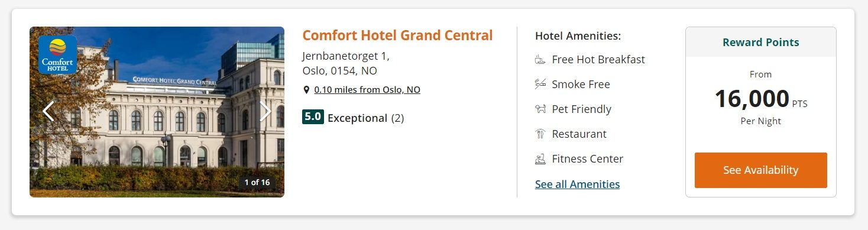This screenshot has height=230, width=868.
Task: Go to the previous hotel photo arrow
Action: pyautogui.click(x=48, y=111)
